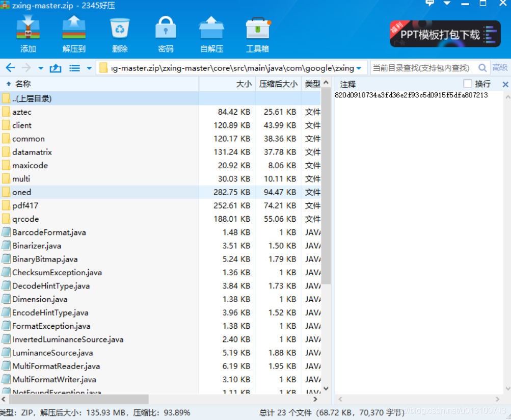Select DecodeHintType.java file
Screen dimensions: 511x420
[x=160, y=285]
